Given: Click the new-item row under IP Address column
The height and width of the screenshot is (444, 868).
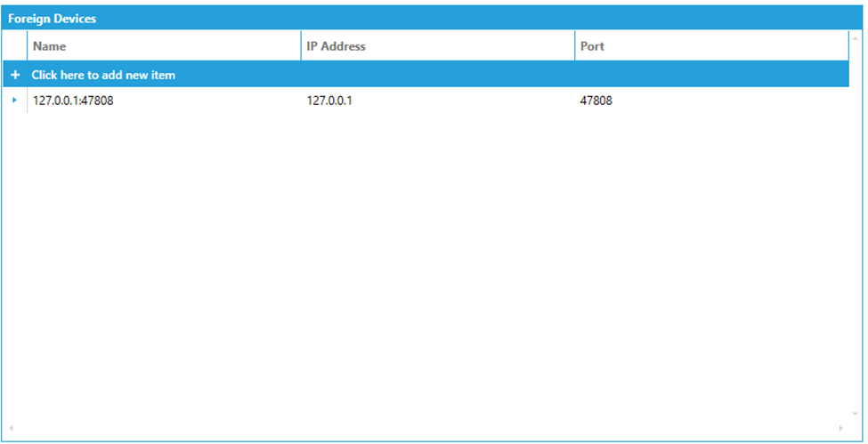Looking at the screenshot, I should click(x=436, y=76).
